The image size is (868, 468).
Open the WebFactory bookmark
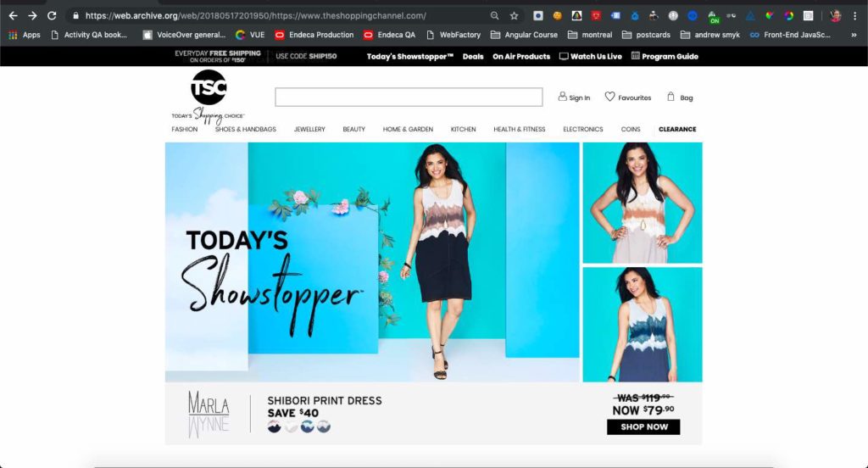pos(453,35)
